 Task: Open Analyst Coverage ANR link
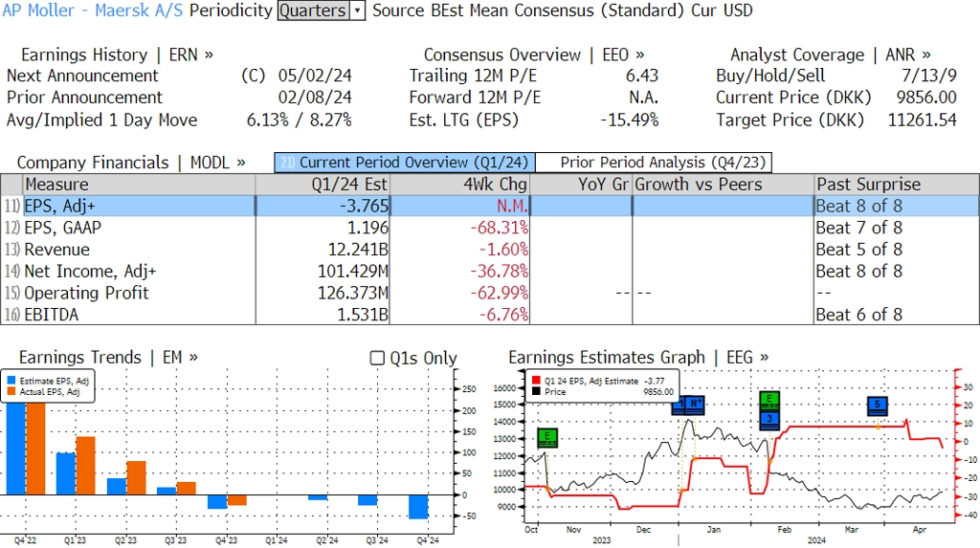click(831, 55)
